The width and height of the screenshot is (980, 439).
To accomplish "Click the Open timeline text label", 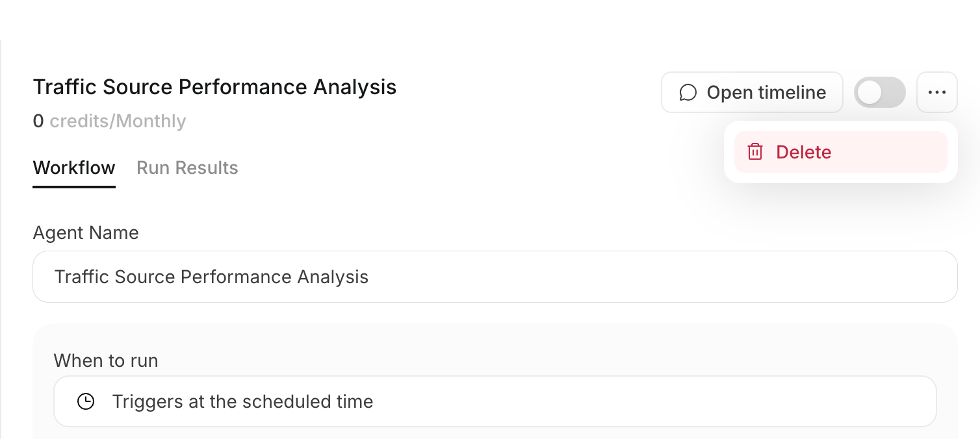I will (x=766, y=93).
